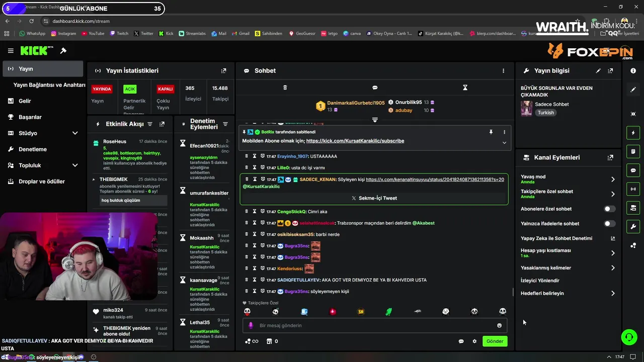644x362 pixels.
Task: Open Denetleme in sidebar
Action: tap(33, 149)
